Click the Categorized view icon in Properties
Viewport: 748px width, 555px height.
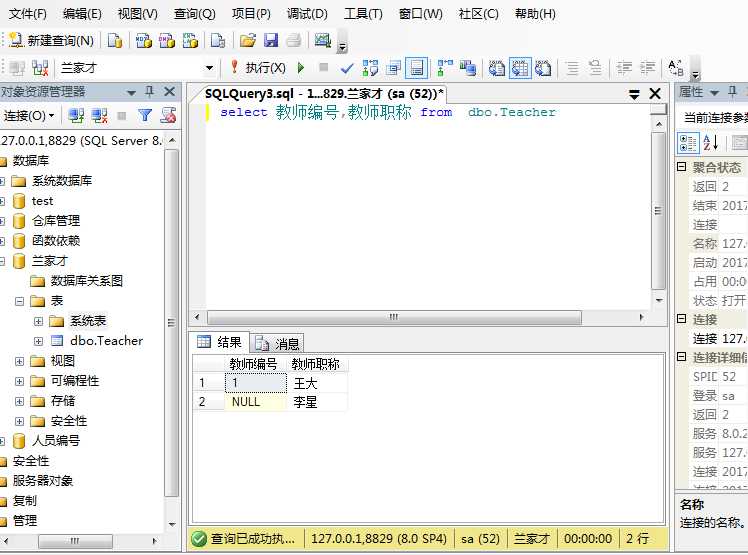[x=688, y=143]
